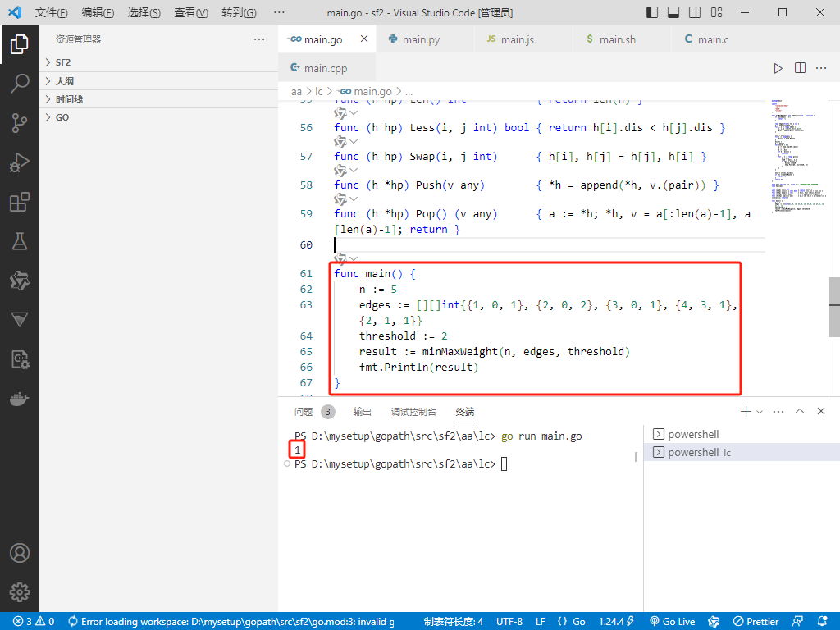Expand the GO section in explorer
Screen dimensions: 840x630
point(158,117)
